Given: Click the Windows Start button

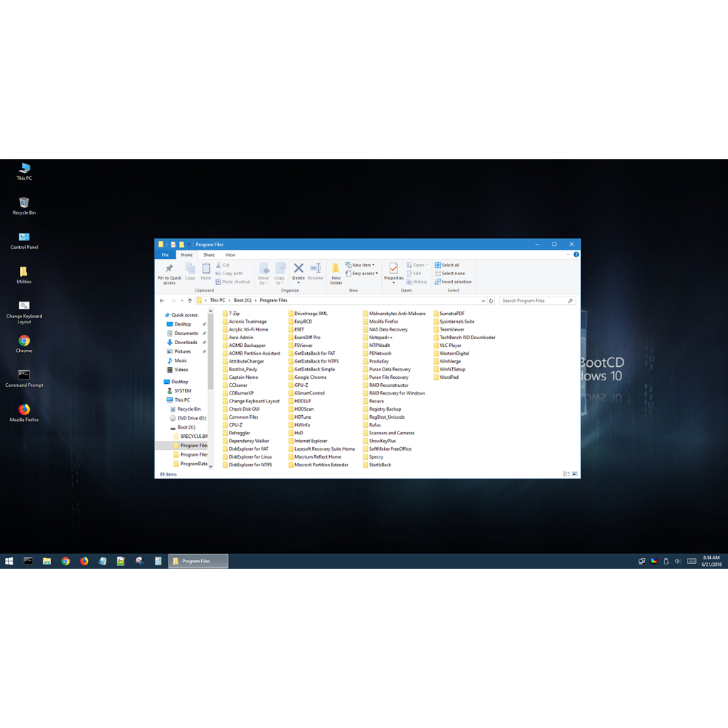Looking at the screenshot, I should click(9, 561).
